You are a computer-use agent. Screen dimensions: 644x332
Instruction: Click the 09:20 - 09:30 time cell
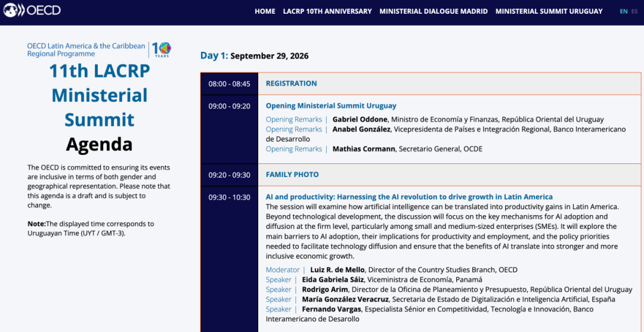[229, 175]
